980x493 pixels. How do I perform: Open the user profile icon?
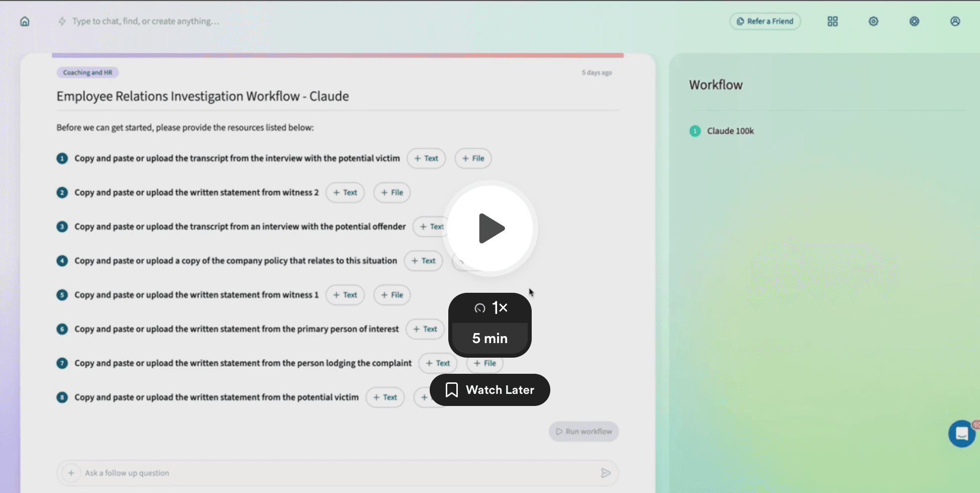coord(955,21)
